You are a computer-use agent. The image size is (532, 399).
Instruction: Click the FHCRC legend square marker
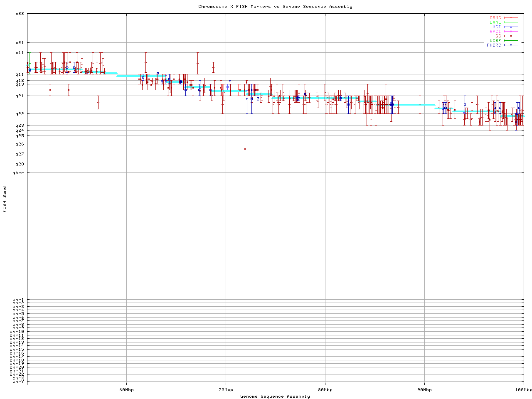(x=511, y=45)
